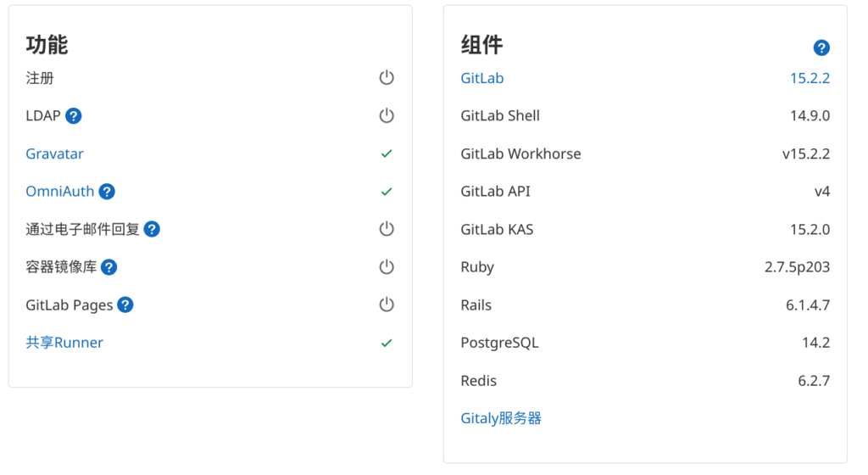Screen dimensions: 868x475
Task: Open the Gravatar link
Action: click(54, 154)
